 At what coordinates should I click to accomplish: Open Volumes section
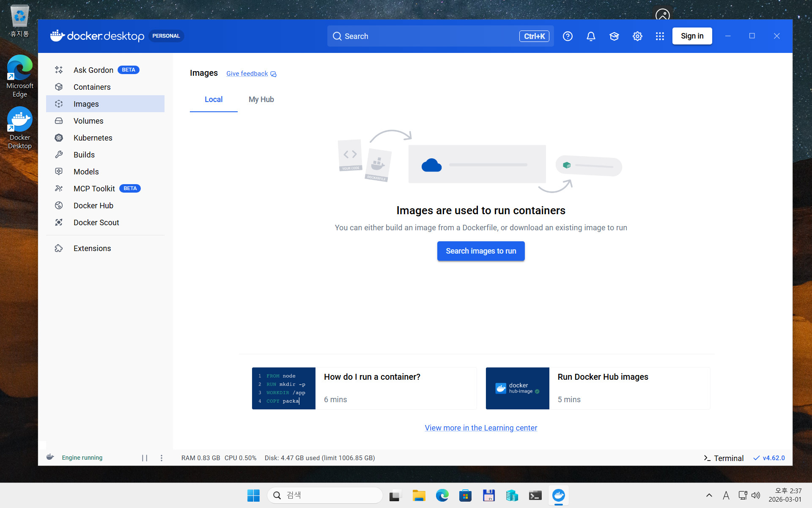click(x=105, y=121)
